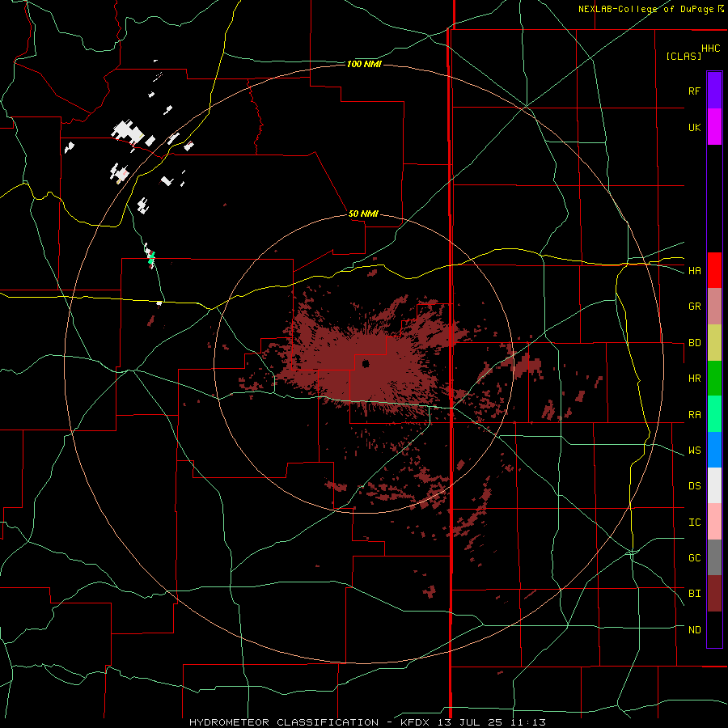Click the HR green legend swatch
The width and height of the screenshot is (728, 728).
[x=714, y=379]
